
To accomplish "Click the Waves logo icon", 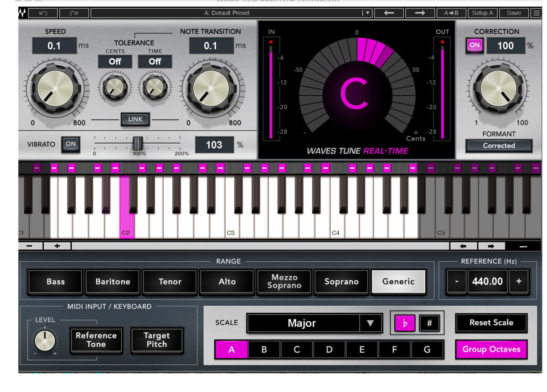I will pyautogui.click(x=23, y=13).
